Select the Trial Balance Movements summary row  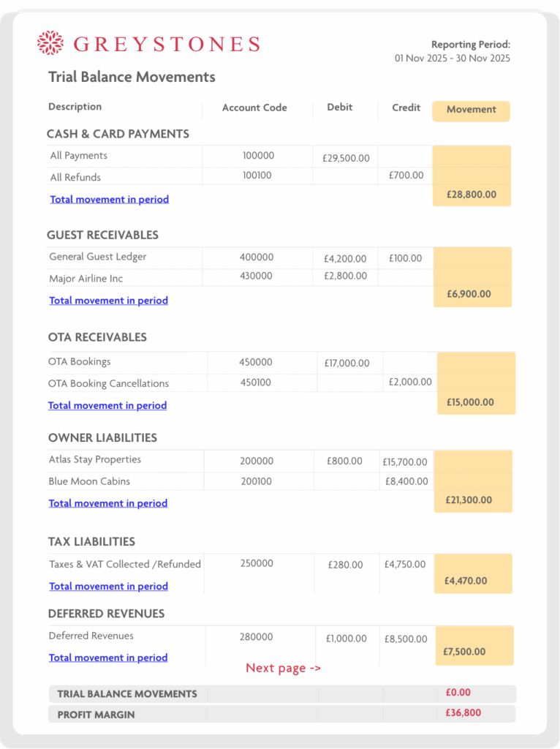[127, 694]
